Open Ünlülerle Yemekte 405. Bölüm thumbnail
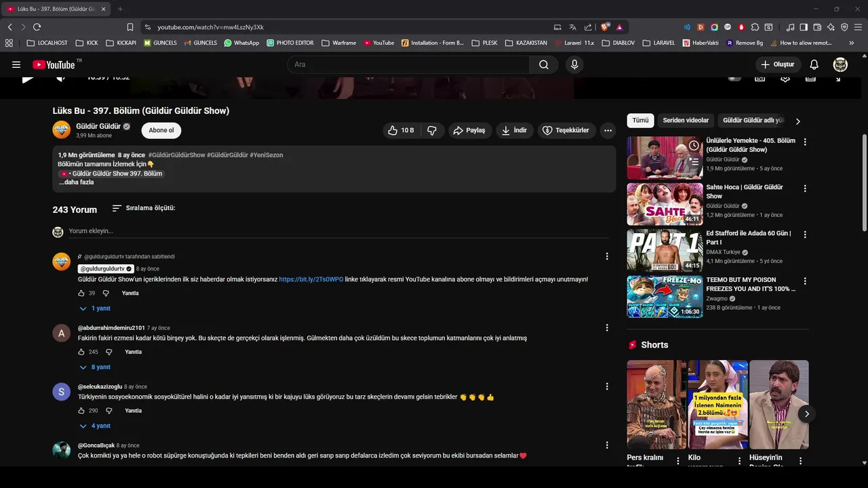The width and height of the screenshot is (868, 488). (x=665, y=157)
